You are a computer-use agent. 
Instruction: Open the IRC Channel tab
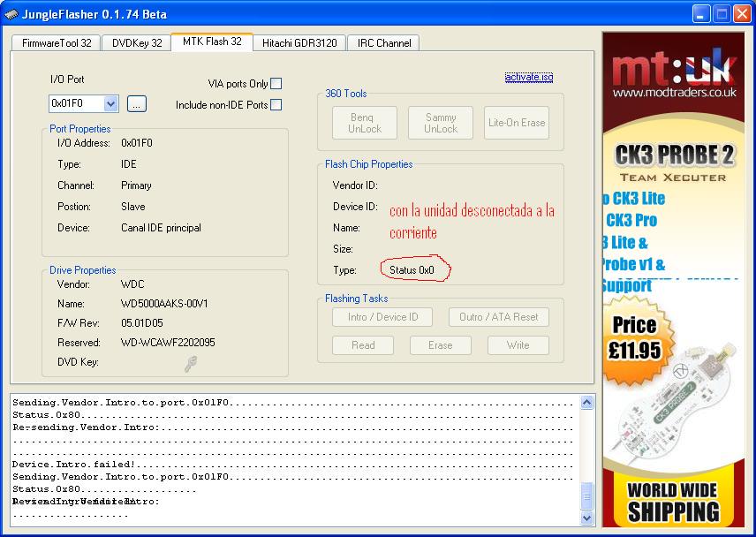[x=384, y=43]
